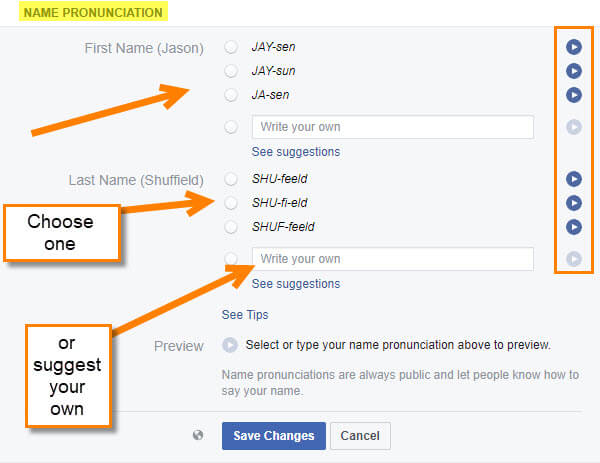Open See suggestions under last name
The height and width of the screenshot is (463, 600).
(x=296, y=284)
